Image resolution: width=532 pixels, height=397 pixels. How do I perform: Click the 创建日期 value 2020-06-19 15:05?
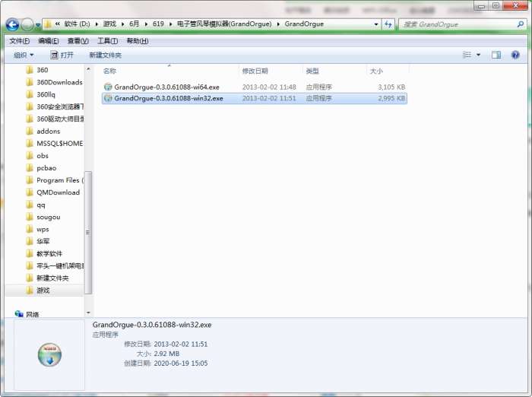pyautogui.click(x=181, y=363)
